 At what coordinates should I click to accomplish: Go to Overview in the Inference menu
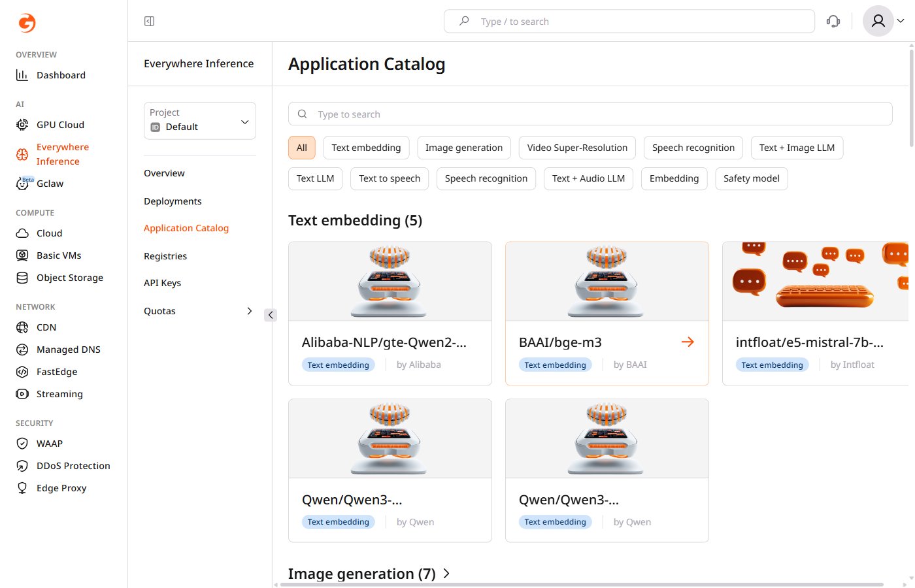[x=164, y=173]
